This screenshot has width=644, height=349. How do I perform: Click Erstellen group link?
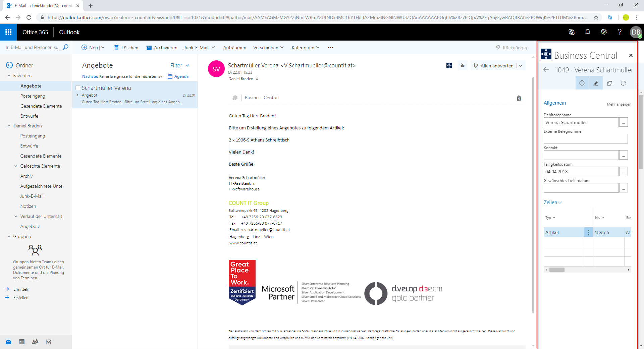pos(21,297)
